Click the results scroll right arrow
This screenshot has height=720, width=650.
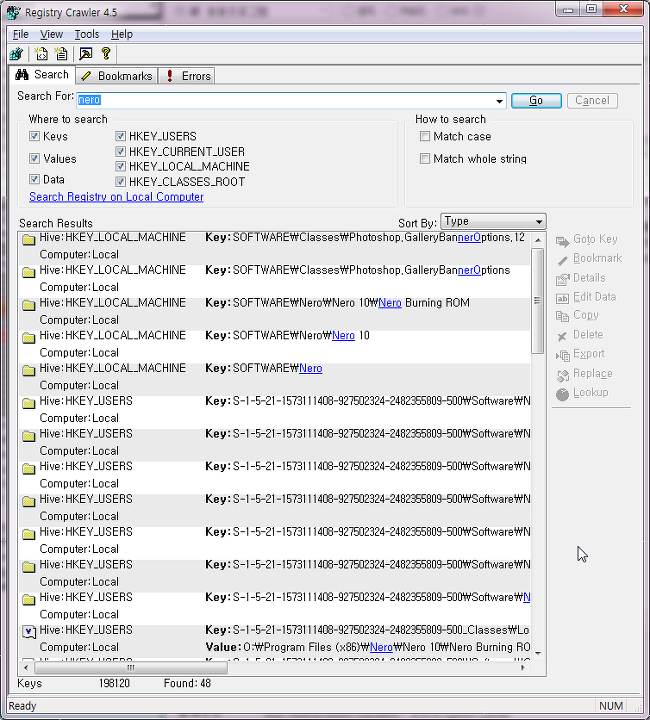(x=523, y=668)
